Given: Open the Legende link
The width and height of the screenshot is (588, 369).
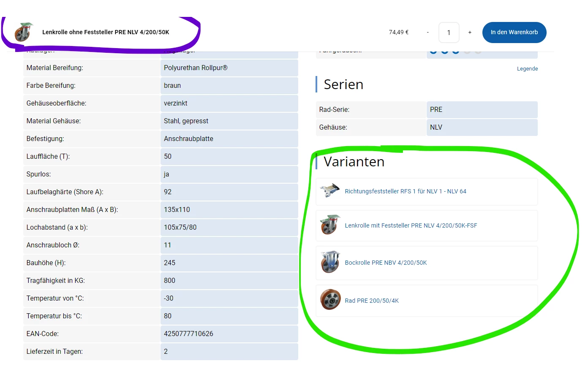Looking at the screenshot, I should pyautogui.click(x=527, y=69).
